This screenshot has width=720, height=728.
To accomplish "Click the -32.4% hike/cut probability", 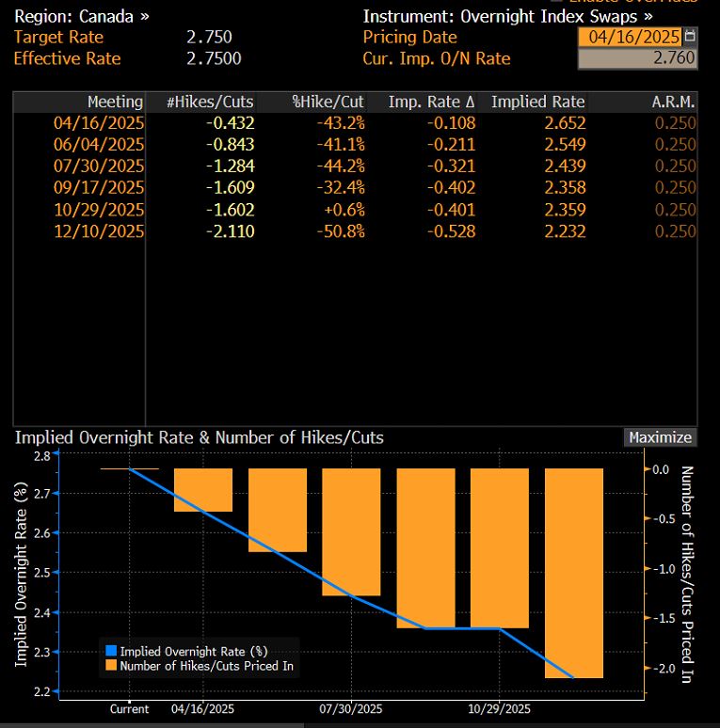I will click(341, 187).
